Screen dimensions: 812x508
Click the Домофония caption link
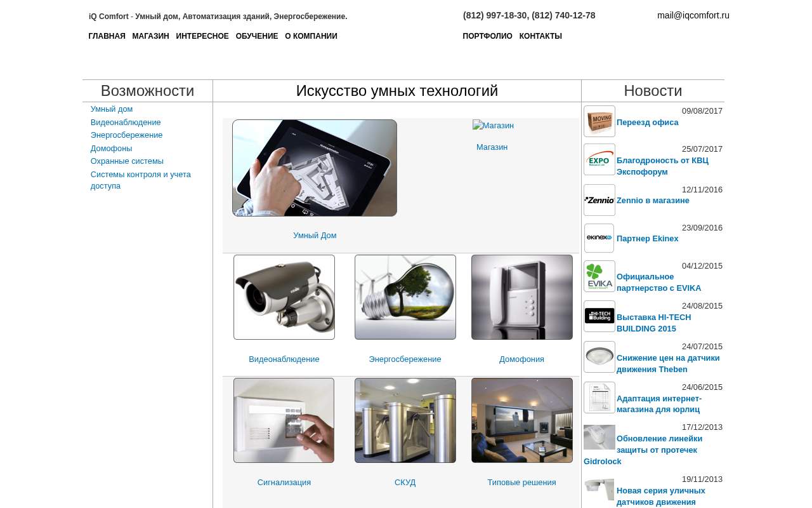click(522, 359)
